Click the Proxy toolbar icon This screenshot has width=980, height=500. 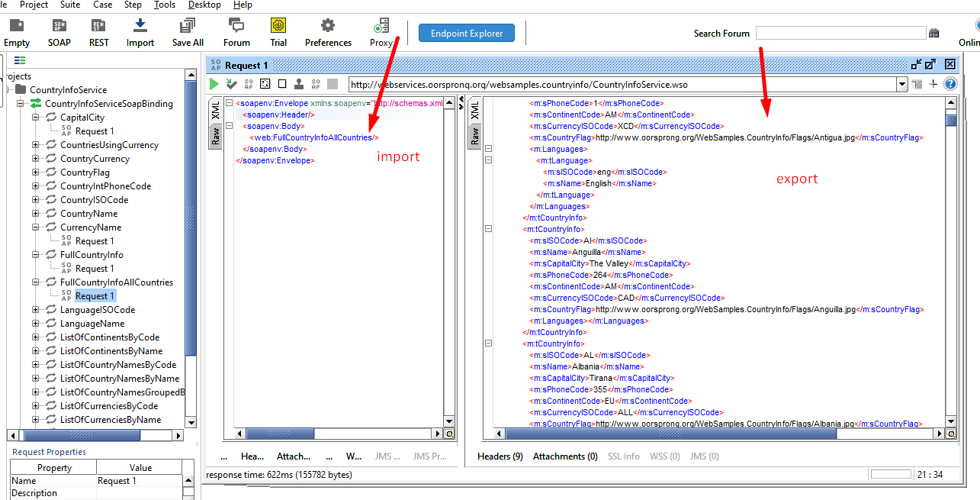tap(381, 32)
